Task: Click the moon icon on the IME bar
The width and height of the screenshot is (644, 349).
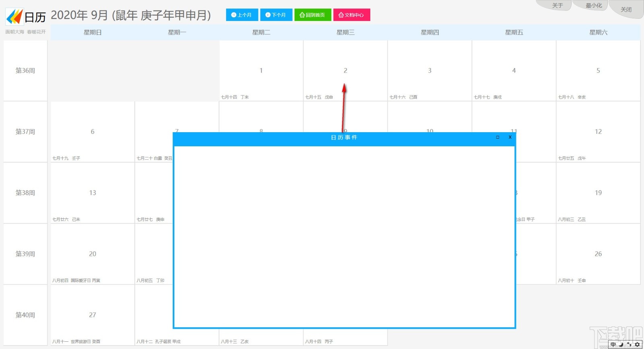Action: (x=621, y=345)
